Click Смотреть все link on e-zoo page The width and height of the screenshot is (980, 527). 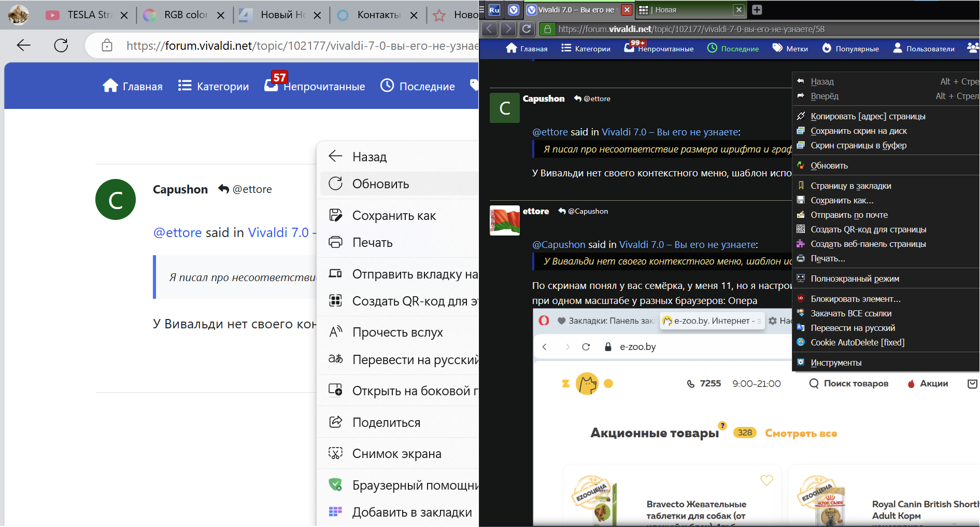[x=801, y=433]
